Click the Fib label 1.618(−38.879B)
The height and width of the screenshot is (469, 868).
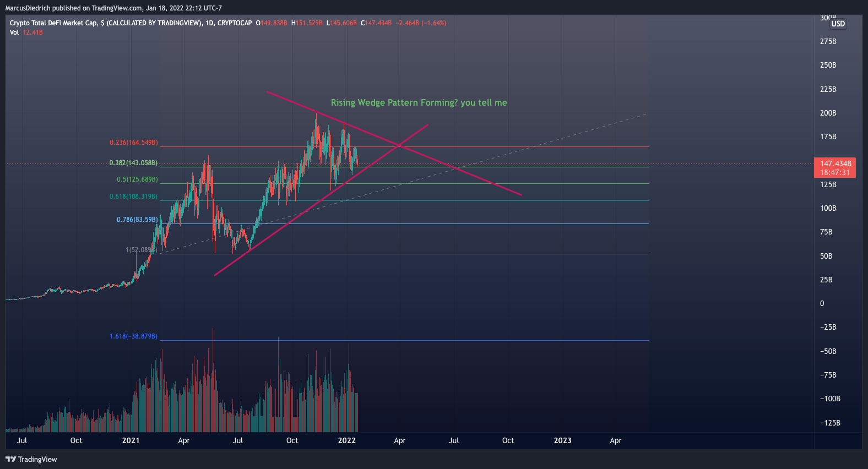133,336
